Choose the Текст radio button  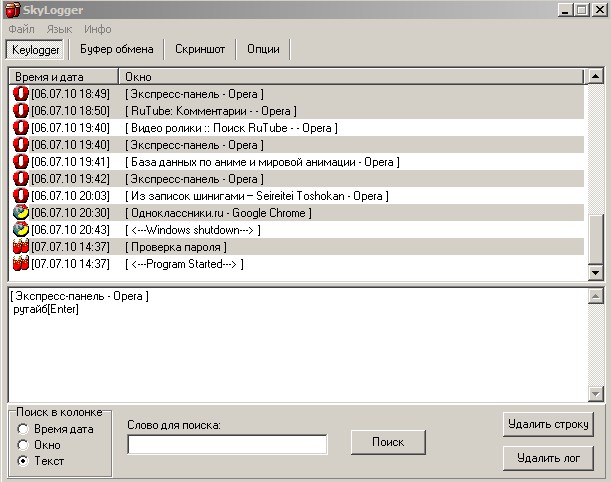[23, 461]
